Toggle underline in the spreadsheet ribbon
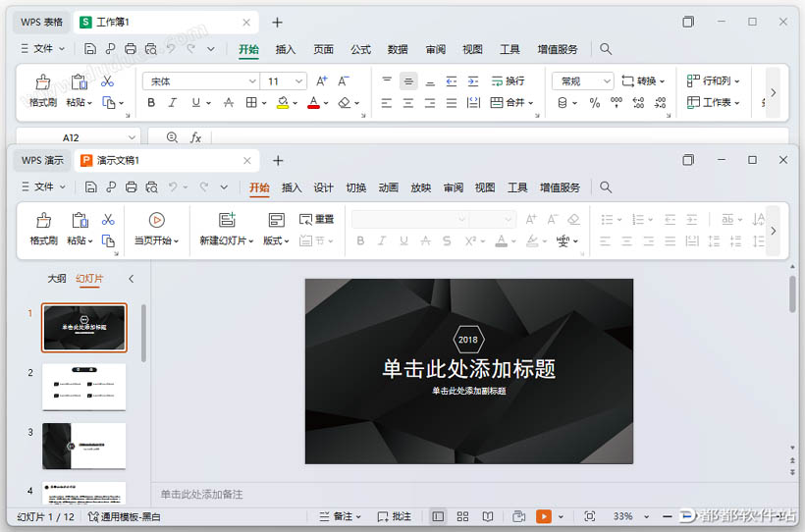Viewport: 805px width, 532px height. 195,103
